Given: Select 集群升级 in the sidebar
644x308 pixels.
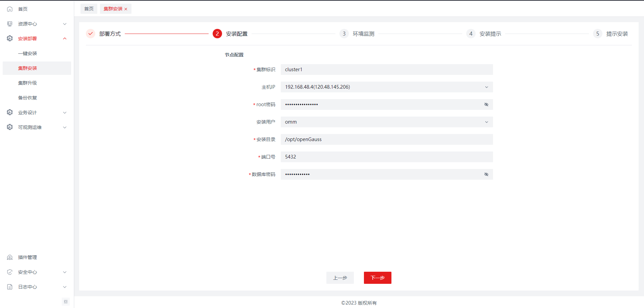Looking at the screenshot, I should [x=28, y=83].
